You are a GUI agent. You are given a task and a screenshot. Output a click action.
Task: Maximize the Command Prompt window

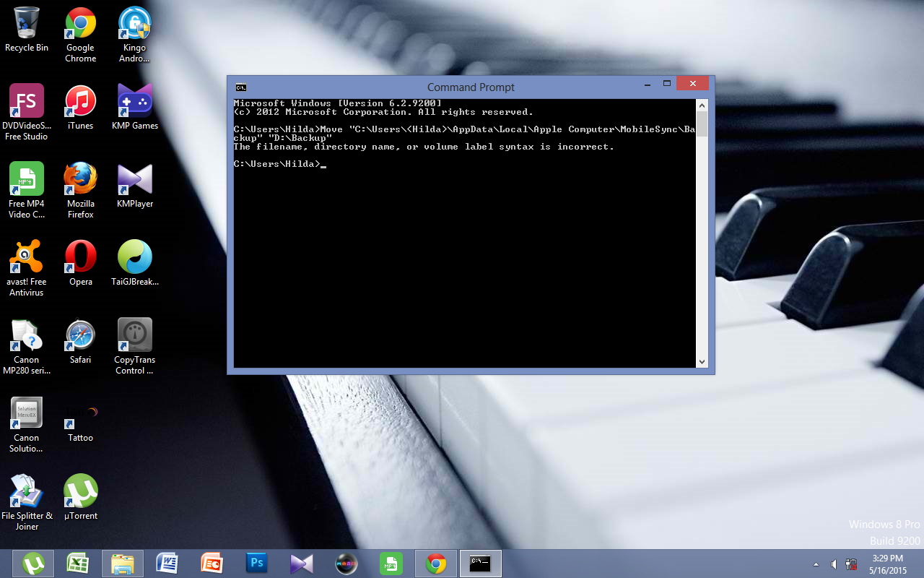(x=668, y=84)
